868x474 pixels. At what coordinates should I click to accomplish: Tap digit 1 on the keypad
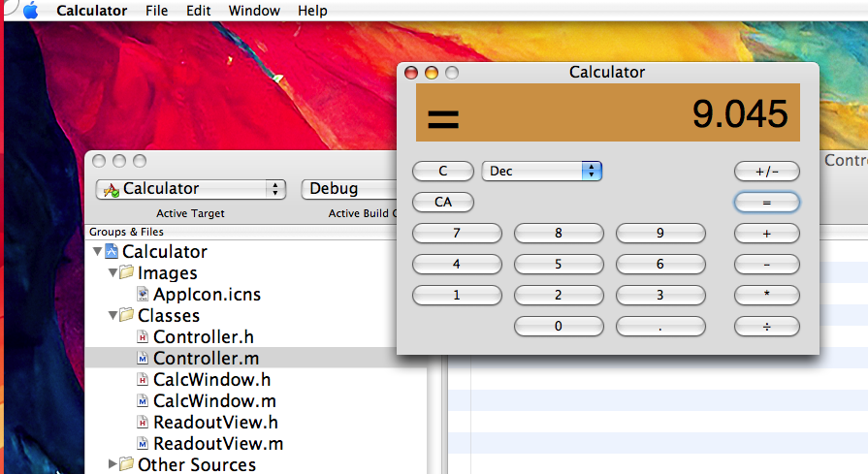pos(457,296)
